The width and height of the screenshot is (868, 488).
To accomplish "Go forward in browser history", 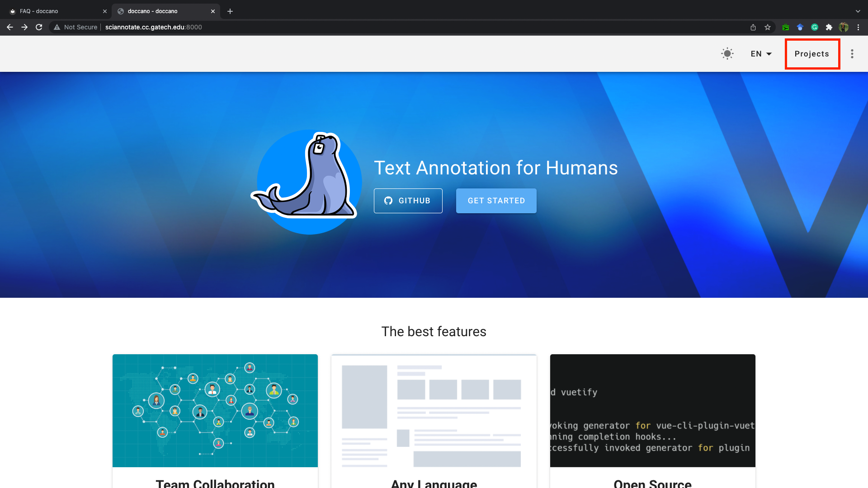I will (x=24, y=27).
